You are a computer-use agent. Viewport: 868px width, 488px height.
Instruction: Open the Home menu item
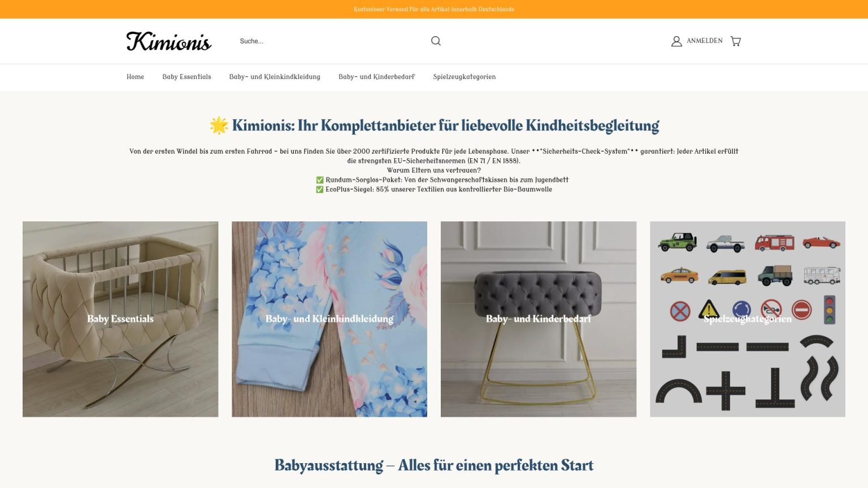135,77
